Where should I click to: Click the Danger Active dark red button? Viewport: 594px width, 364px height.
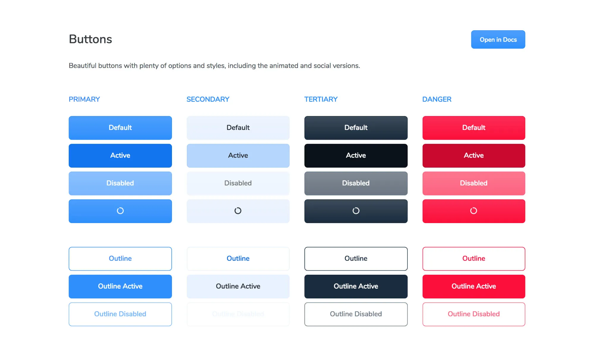point(474,156)
